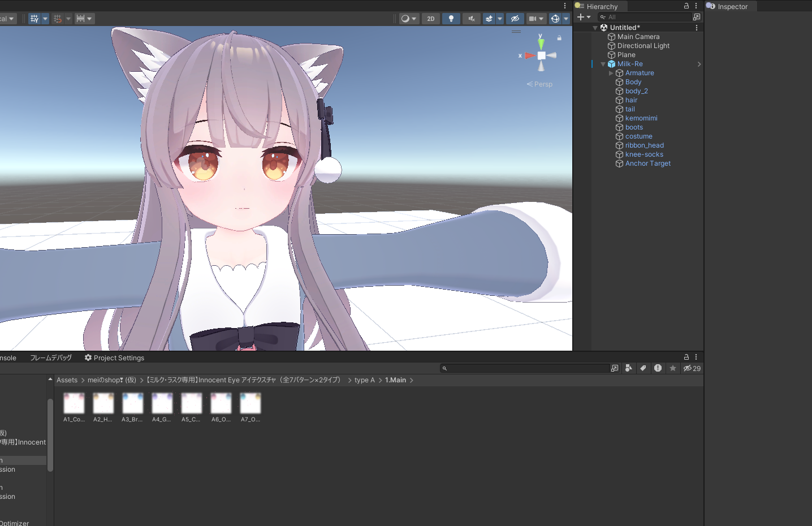The width and height of the screenshot is (812, 526).
Task: Toggle 2D view mode in Scene
Action: [431, 19]
